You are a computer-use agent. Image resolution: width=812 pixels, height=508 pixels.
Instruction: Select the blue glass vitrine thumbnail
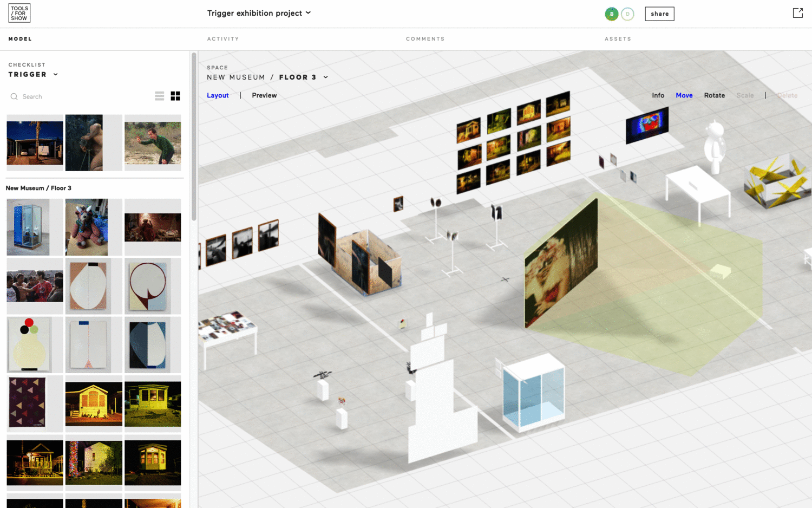(35, 227)
